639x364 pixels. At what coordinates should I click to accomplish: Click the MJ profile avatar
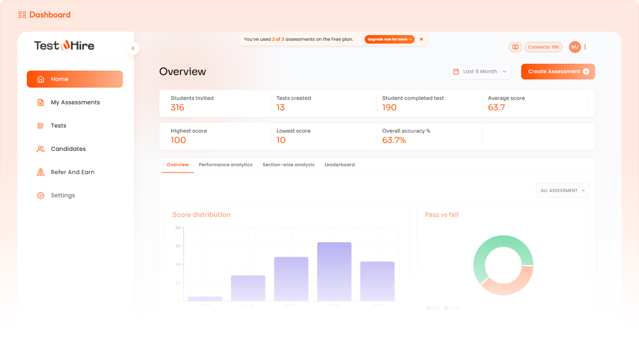[574, 47]
